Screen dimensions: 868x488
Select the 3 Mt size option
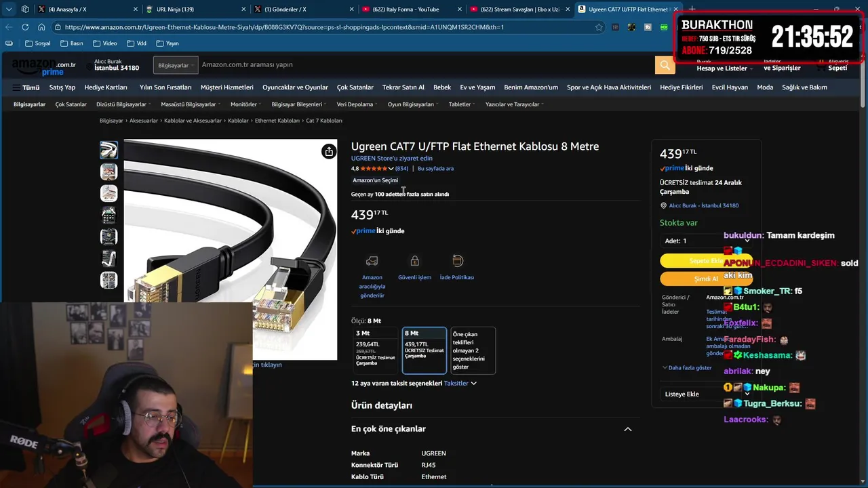pos(375,350)
